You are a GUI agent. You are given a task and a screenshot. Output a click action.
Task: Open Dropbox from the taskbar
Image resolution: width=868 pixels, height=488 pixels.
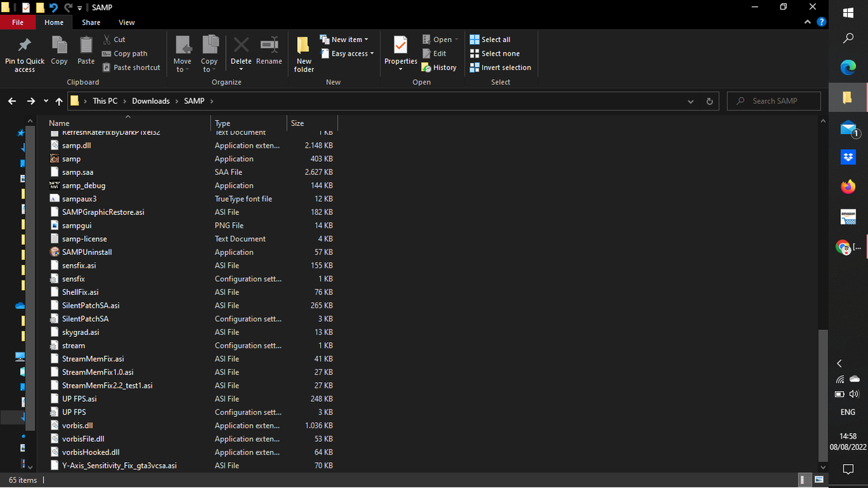tap(848, 157)
